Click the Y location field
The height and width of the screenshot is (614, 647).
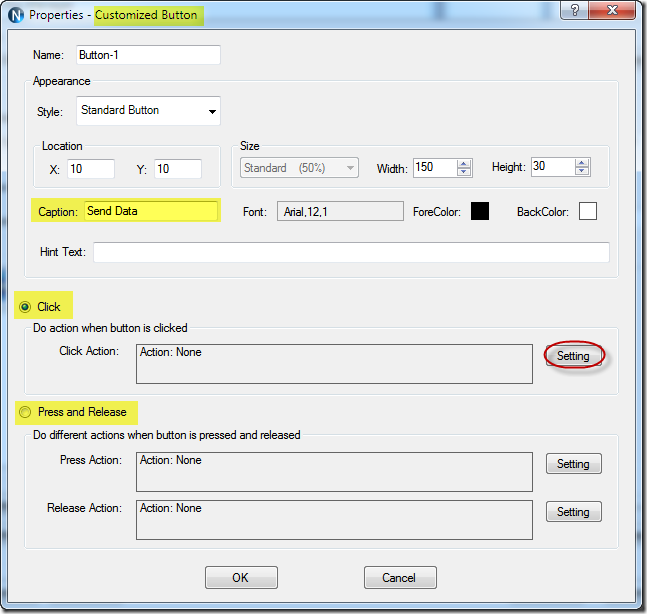[x=178, y=169]
